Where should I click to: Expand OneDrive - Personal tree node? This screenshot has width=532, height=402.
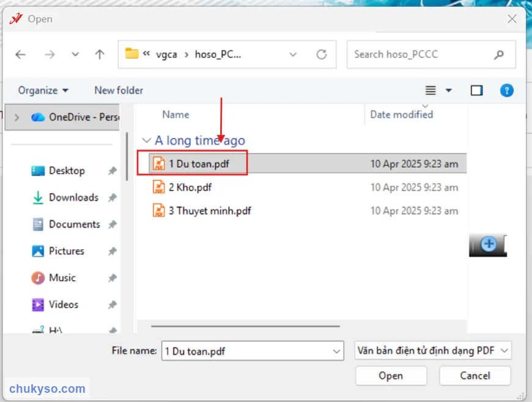click(17, 117)
